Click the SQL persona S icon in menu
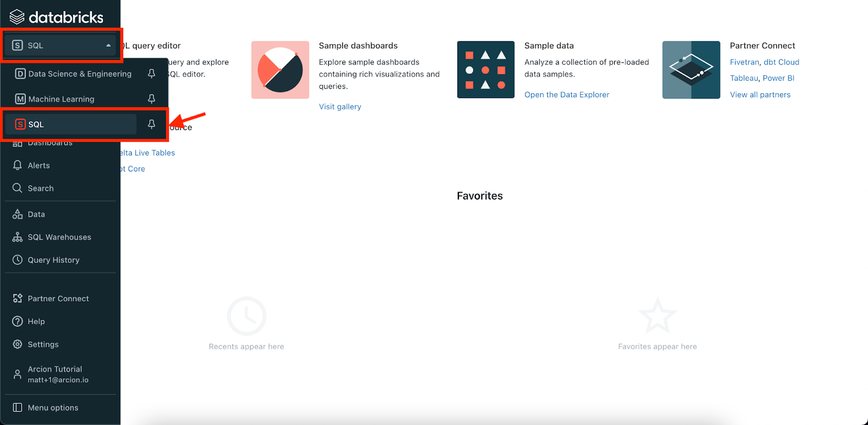The width and height of the screenshot is (868, 425). pyautogui.click(x=20, y=124)
